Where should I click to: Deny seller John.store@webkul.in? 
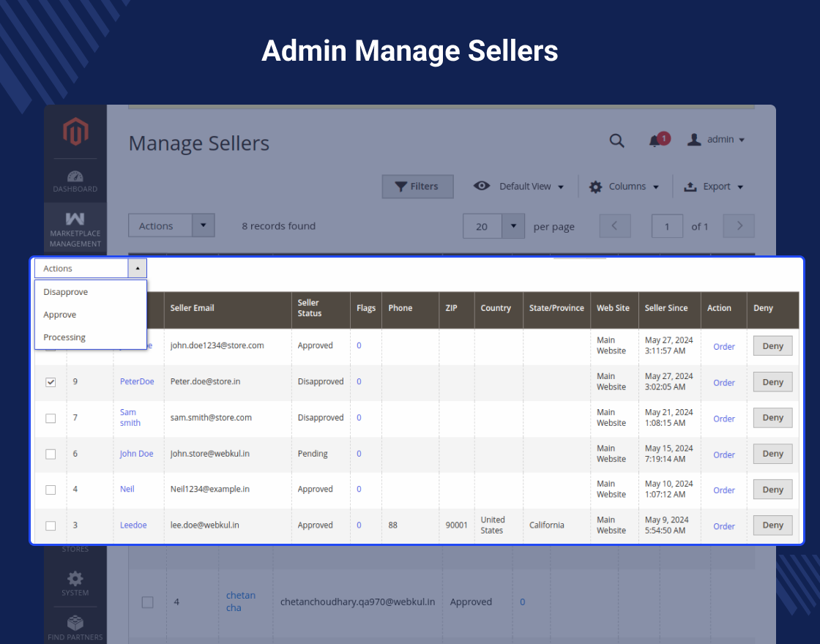pos(772,454)
